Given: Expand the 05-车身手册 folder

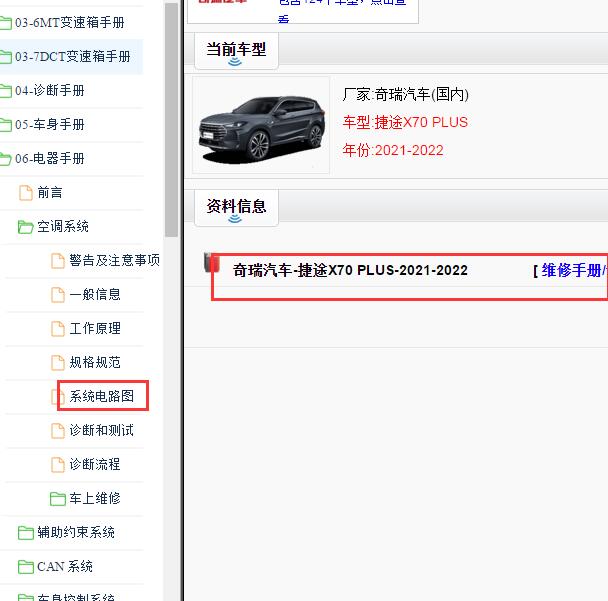Looking at the screenshot, I should [x=50, y=124].
